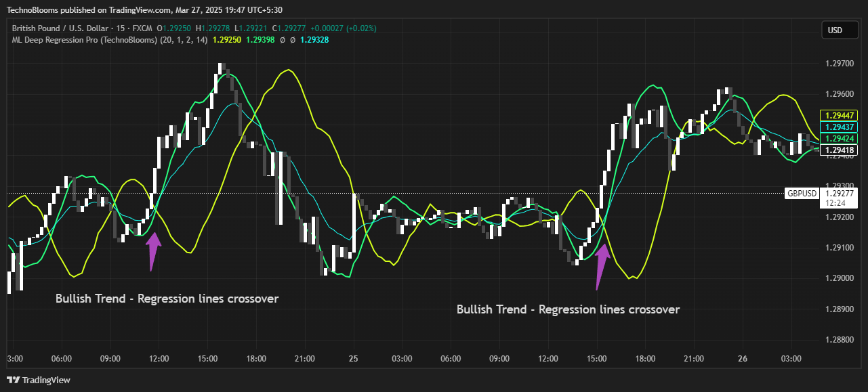
Task: Click the high value H1.29278
Action: coord(214,28)
